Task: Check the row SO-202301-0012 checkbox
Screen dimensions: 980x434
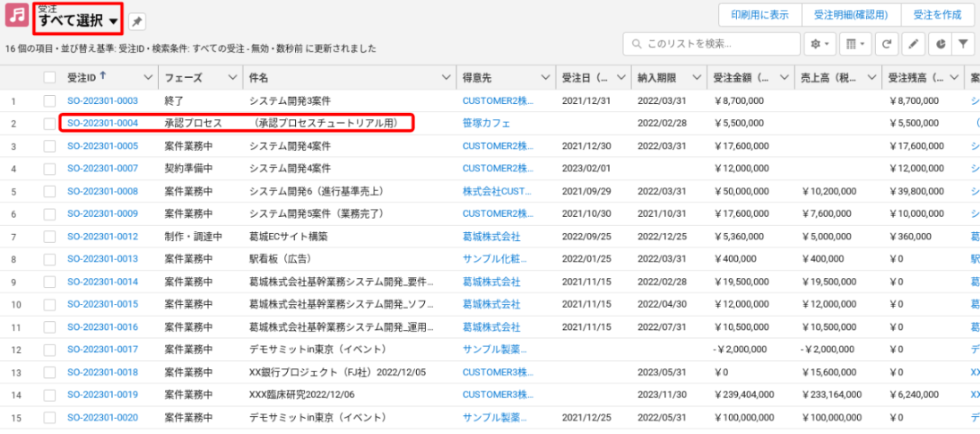Action: coord(49,237)
